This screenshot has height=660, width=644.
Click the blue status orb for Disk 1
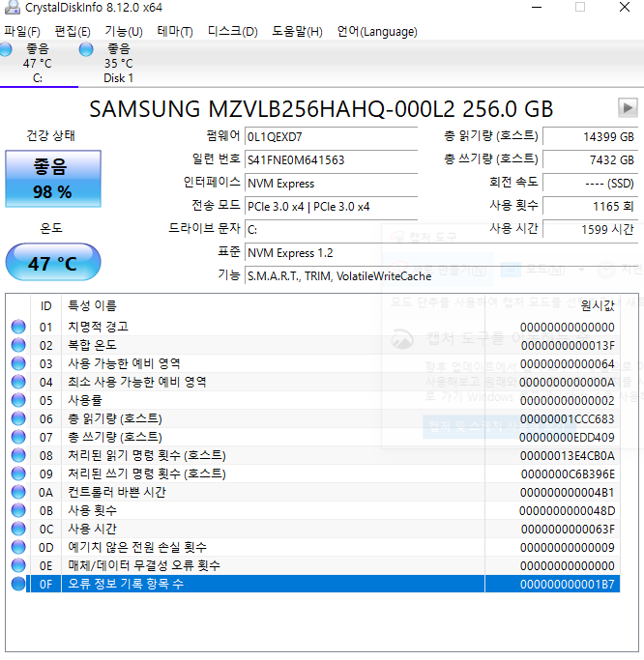click(86, 49)
